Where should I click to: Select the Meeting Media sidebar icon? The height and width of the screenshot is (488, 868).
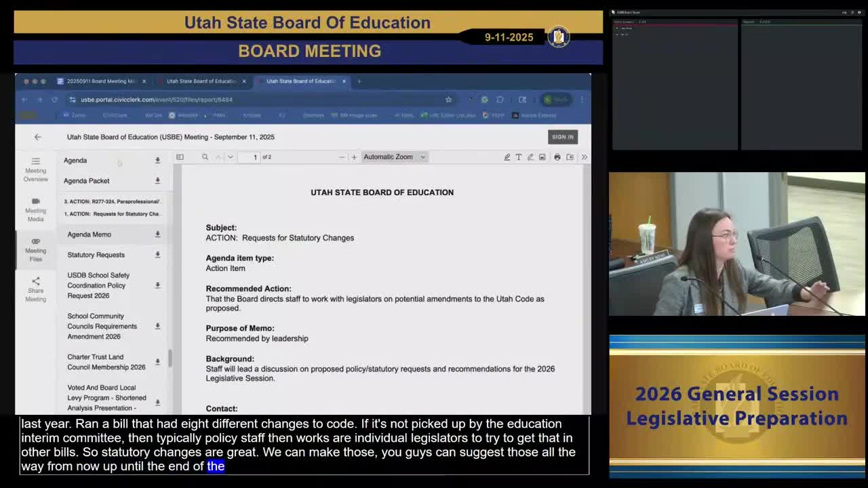coord(35,210)
